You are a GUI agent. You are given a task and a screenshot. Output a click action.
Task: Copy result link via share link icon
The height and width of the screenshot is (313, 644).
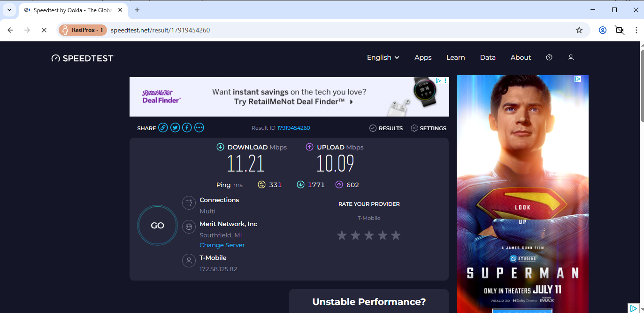coord(163,127)
